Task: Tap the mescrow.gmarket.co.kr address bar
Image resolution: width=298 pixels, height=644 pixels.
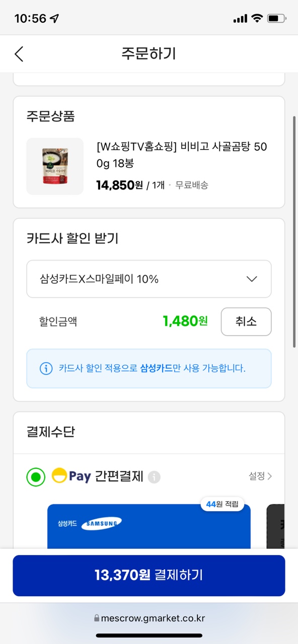Action: coord(149,618)
